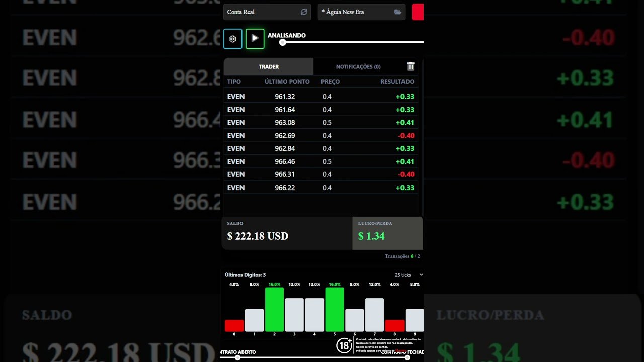Select the trade row with 961.32
The width and height of the screenshot is (644, 362).
click(320, 97)
